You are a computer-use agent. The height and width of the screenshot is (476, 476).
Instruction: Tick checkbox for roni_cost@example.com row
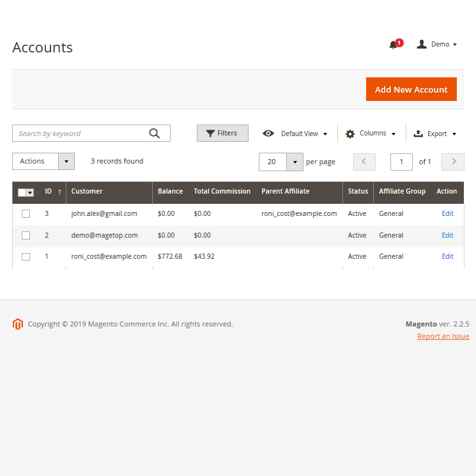(x=26, y=257)
